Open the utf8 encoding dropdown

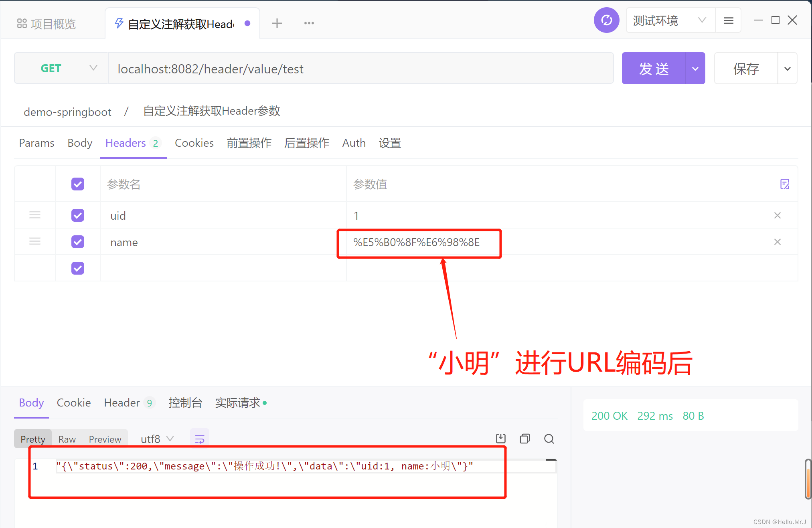coord(157,439)
